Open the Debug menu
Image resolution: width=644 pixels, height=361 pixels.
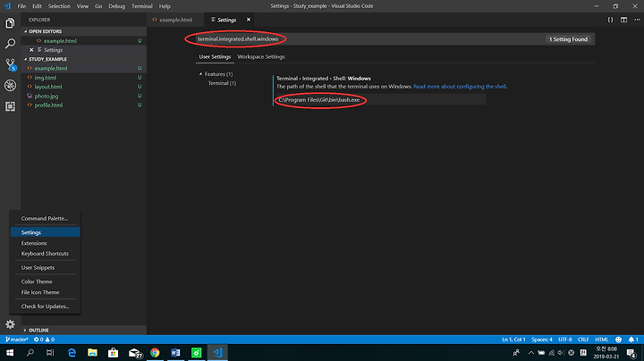[x=116, y=6]
